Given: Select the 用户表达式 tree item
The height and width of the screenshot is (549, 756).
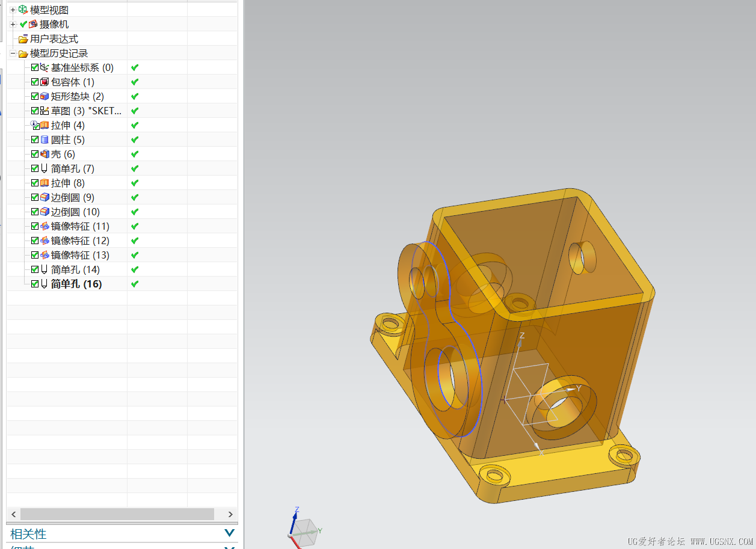Looking at the screenshot, I should [x=54, y=38].
